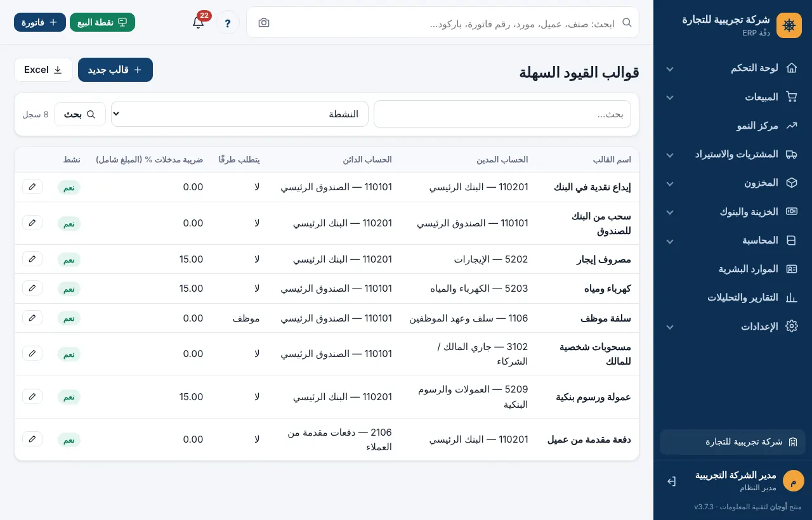This screenshot has width=812, height=520.
Task: Edit the دفعة مقدمة من عميل template
Action: point(32,439)
